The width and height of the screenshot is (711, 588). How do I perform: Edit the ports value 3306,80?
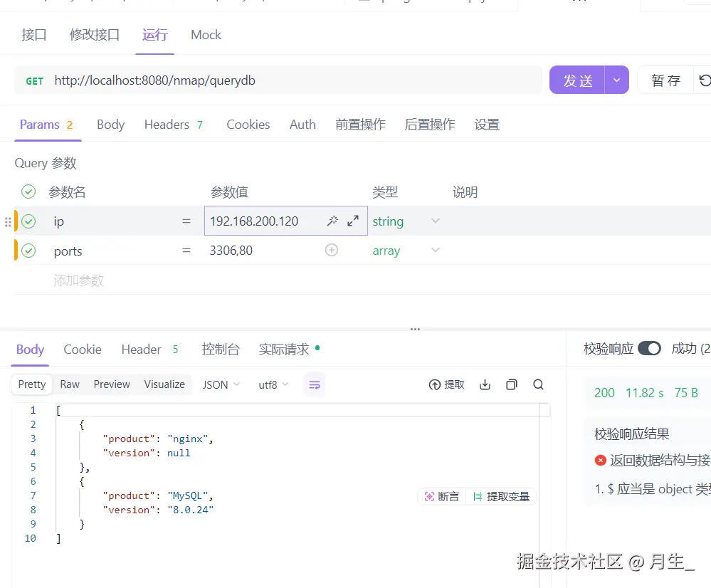point(231,251)
